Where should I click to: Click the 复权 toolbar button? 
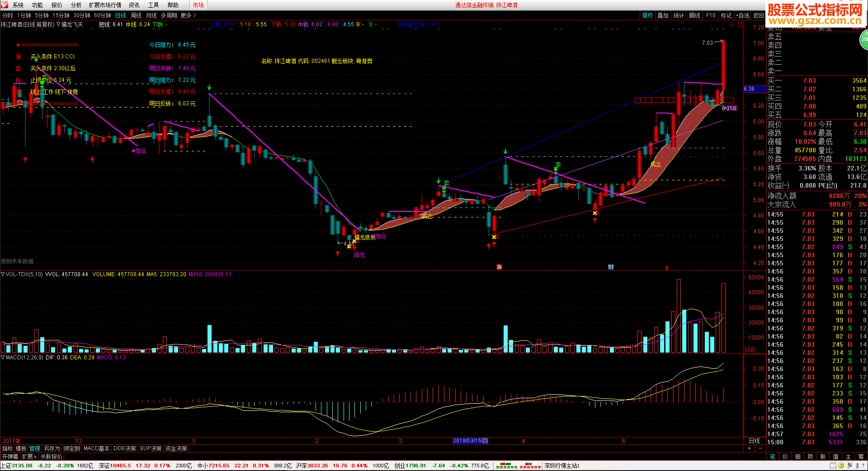648,15
